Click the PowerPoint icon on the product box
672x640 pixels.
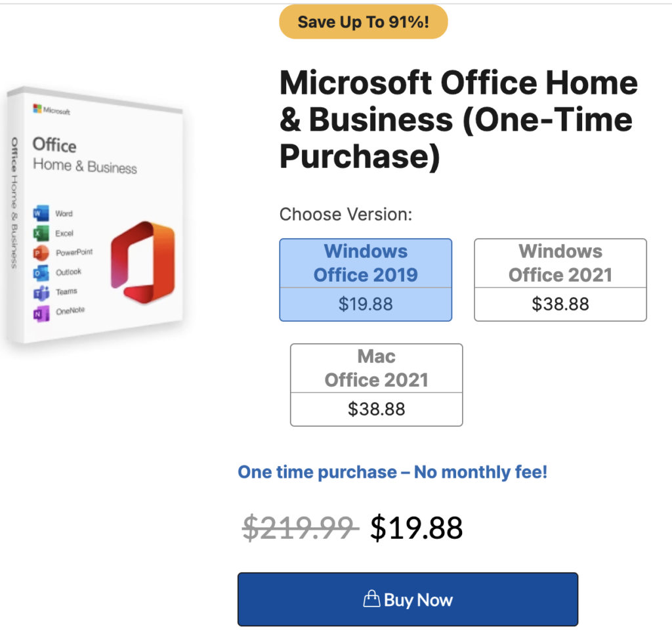click(41, 253)
